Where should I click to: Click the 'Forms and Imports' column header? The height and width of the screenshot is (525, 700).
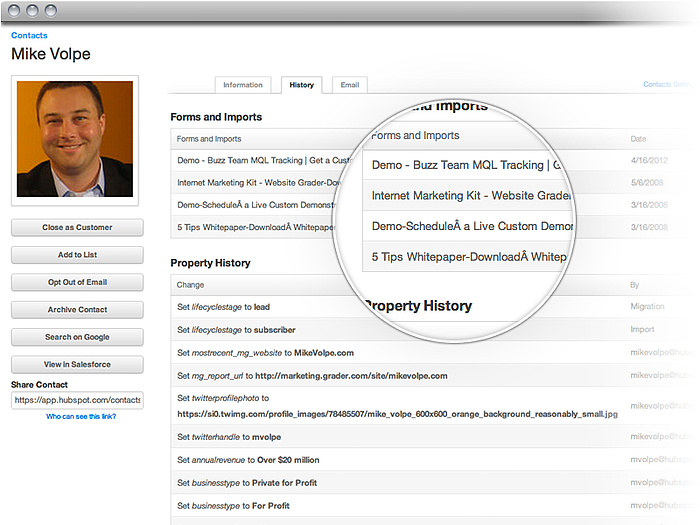point(209,139)
